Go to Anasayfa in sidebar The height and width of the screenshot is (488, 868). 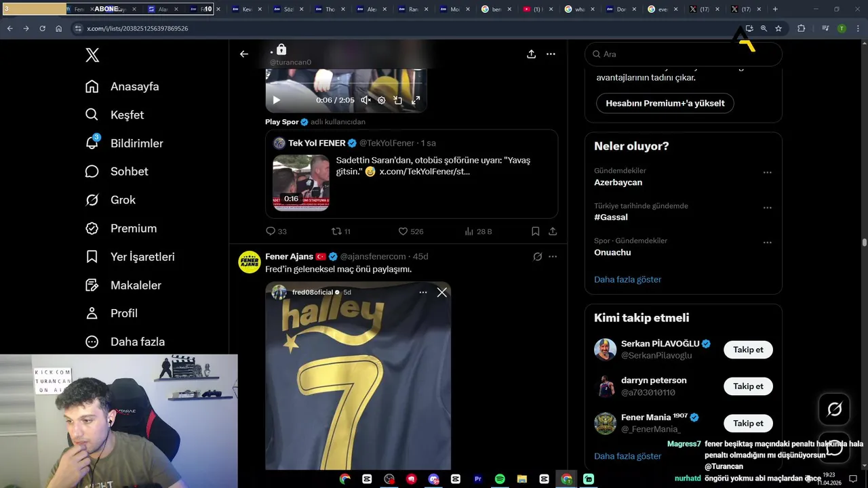(122, 87)
